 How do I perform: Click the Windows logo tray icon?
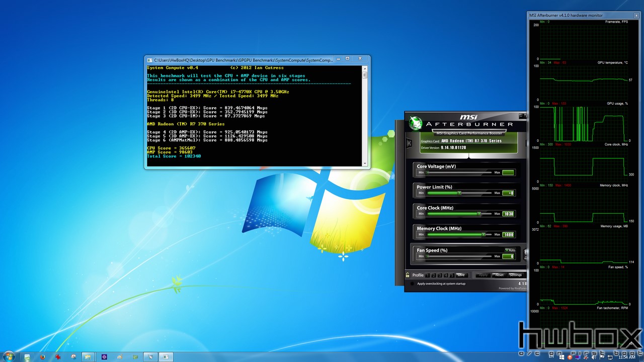(x=561, y=357)
